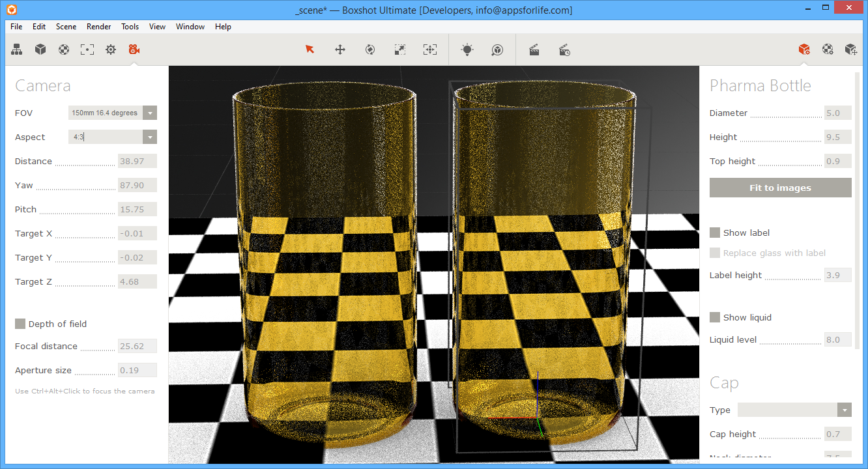Open the Help menu
The image size is (868, 469).
pyautogui.click(x=223, y=27)
